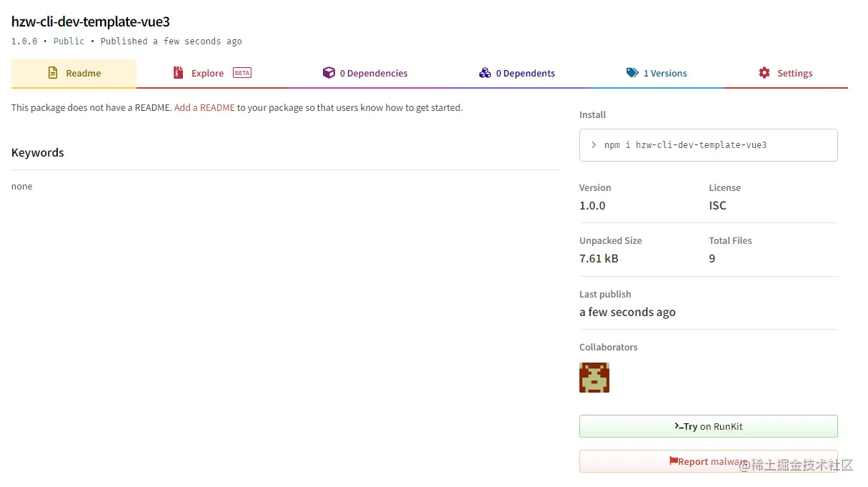Click the Report malware flag icon
Screen dimensions: 868x487
tap(673, 461)
